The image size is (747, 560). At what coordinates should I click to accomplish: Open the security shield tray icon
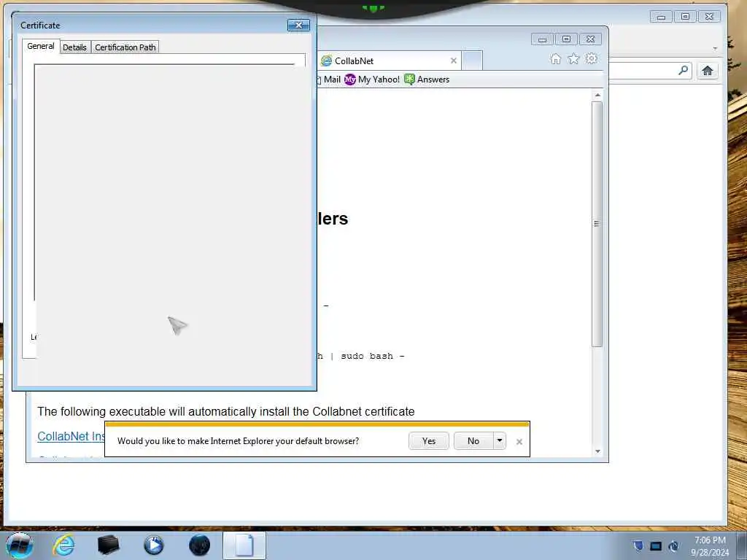[x=638, y=545]
